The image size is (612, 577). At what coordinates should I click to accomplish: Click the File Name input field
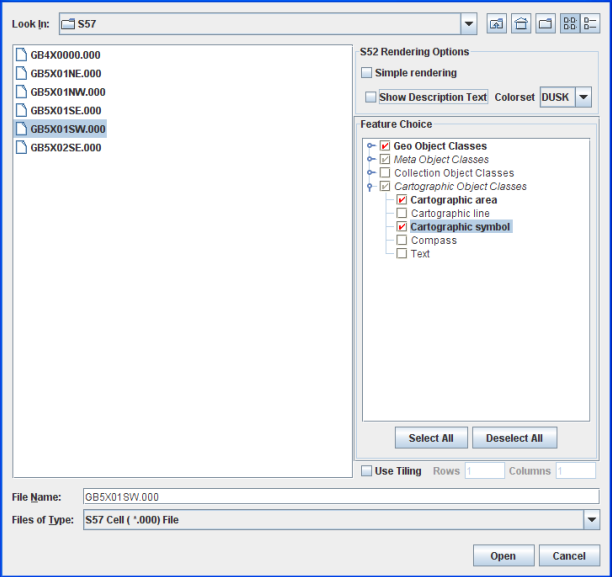[x=340, y=496]
